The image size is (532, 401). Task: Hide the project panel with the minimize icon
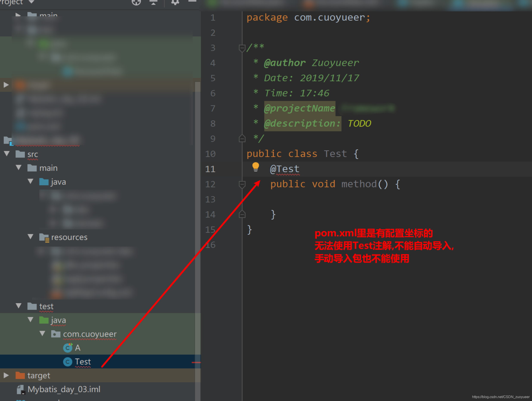pyautogui.click(x=192, y=2)
